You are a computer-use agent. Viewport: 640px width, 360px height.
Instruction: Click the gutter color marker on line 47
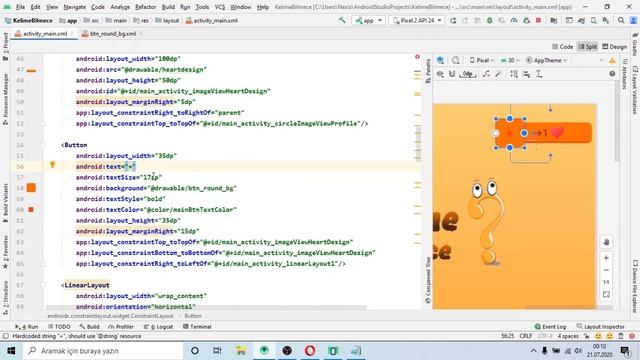coord(31,71)
